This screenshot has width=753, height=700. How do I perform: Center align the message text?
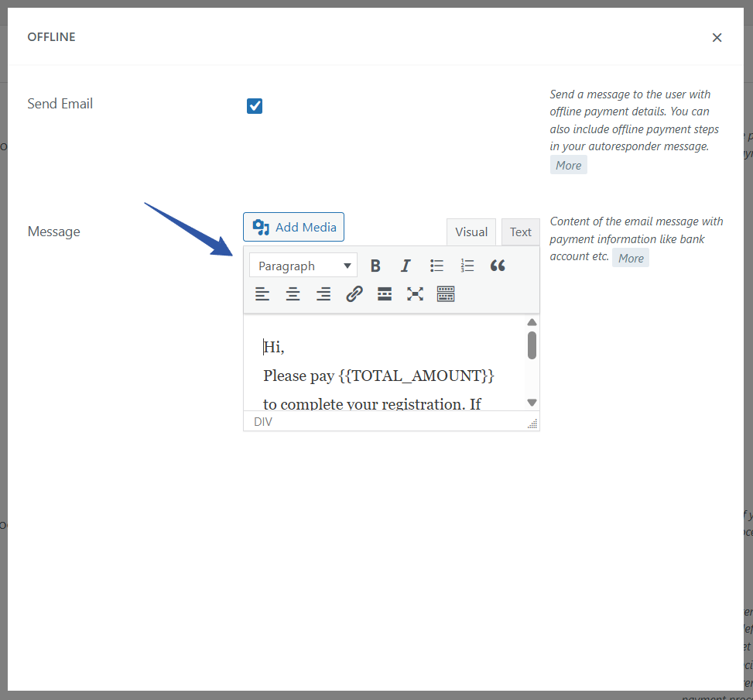click(x=293, y=294)
